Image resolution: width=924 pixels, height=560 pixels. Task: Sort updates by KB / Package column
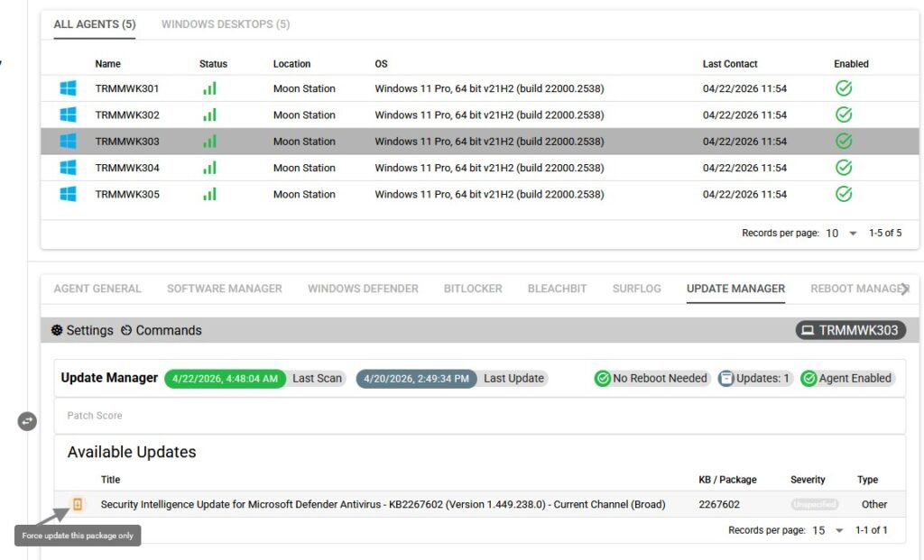[727, 480]
